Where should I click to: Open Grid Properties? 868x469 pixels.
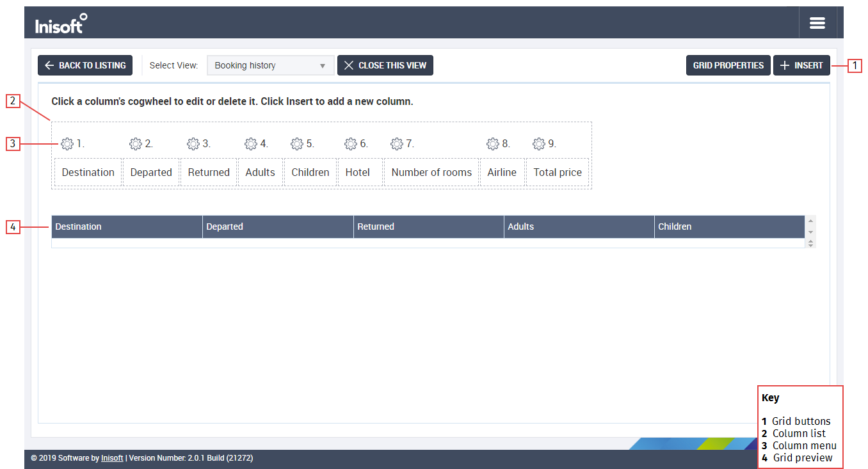[728, 65]
